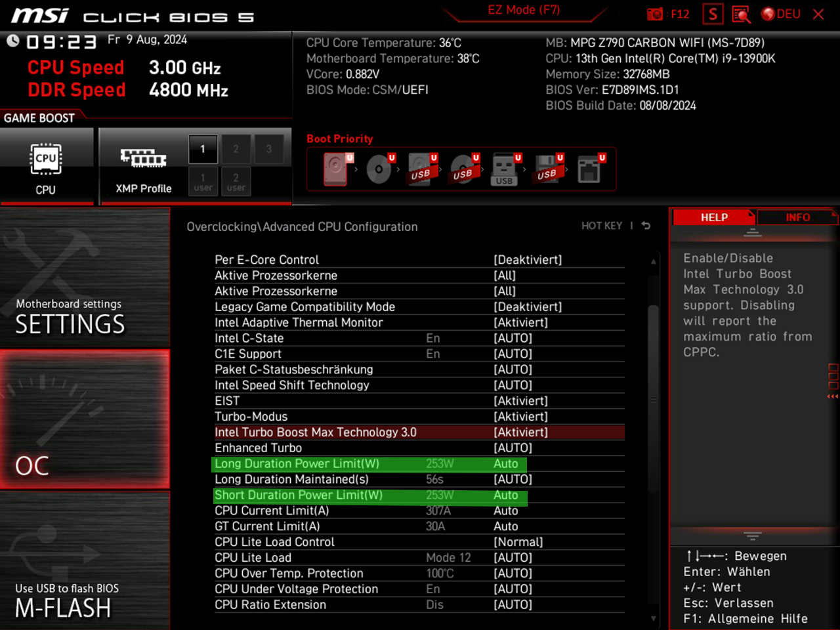Switch to the HELP tab
Viewport: 840px width, 630px height.
click(714, 217)
